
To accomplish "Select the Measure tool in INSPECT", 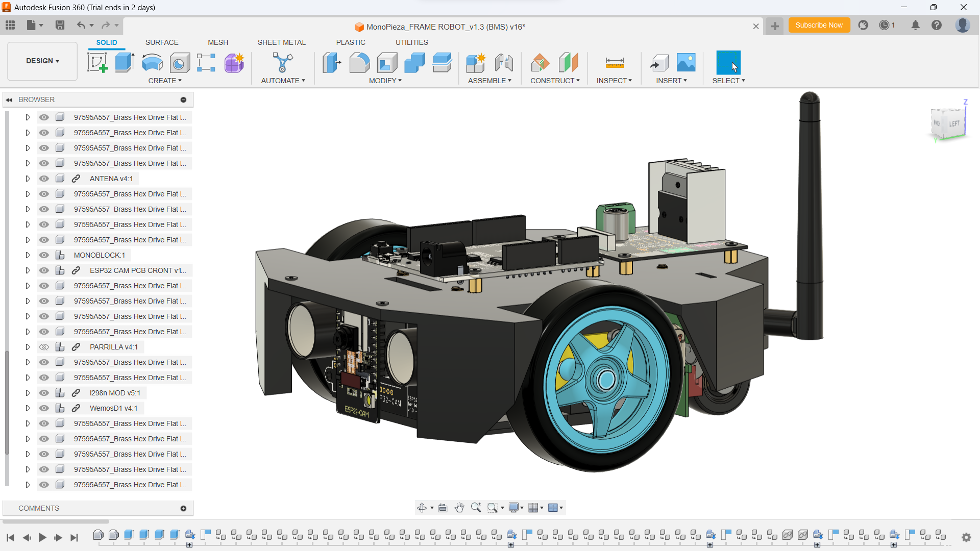I will (x=614, y=63).
